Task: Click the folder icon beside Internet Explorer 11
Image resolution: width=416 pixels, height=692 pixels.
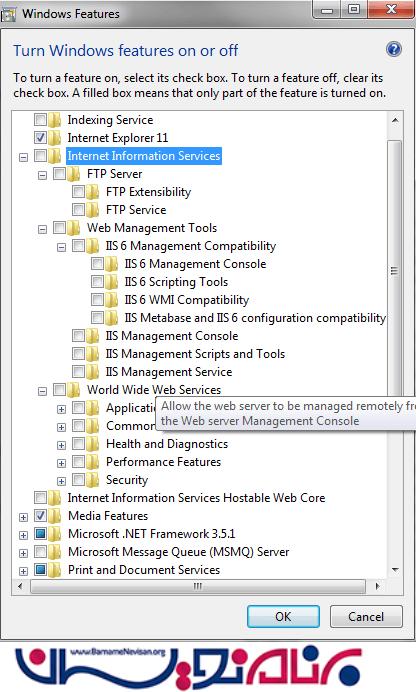Action: pos(55,138)
